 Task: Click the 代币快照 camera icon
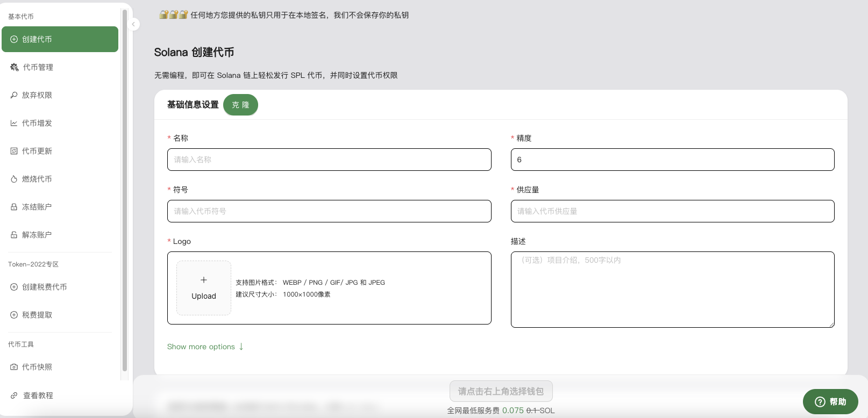pyautogui.click(x=14, y=367)
